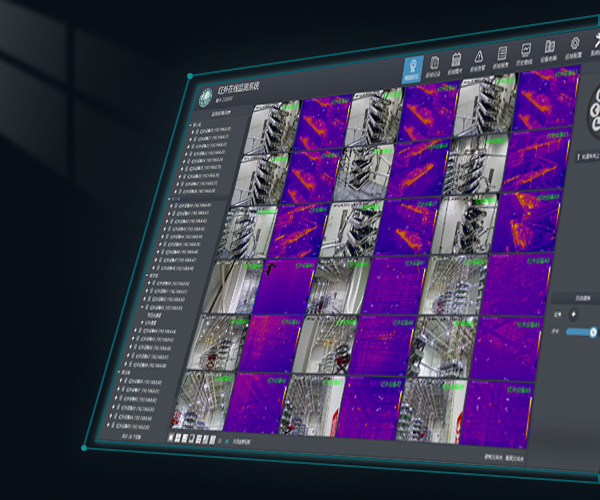The image size is (600, 500).
Task: Open the lined-document report icon in toolbar
Action: pos(502,53)
